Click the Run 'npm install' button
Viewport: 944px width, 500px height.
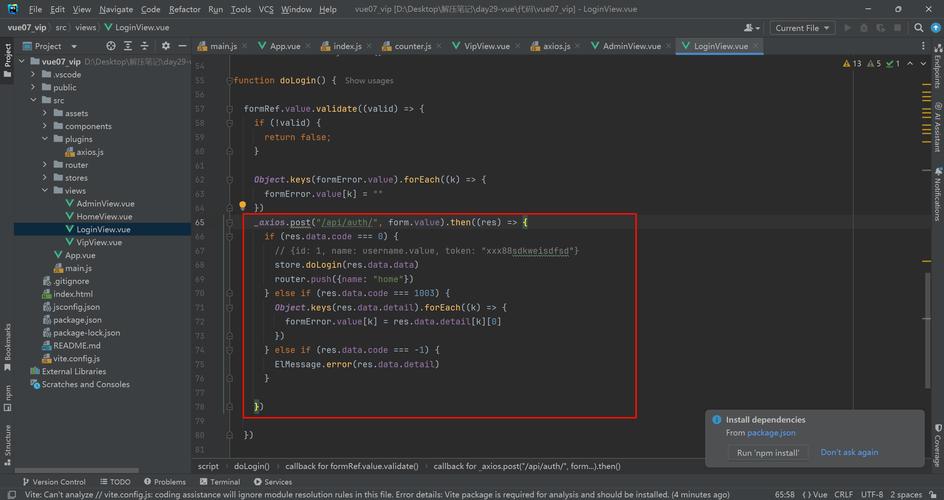coord(767,453)
